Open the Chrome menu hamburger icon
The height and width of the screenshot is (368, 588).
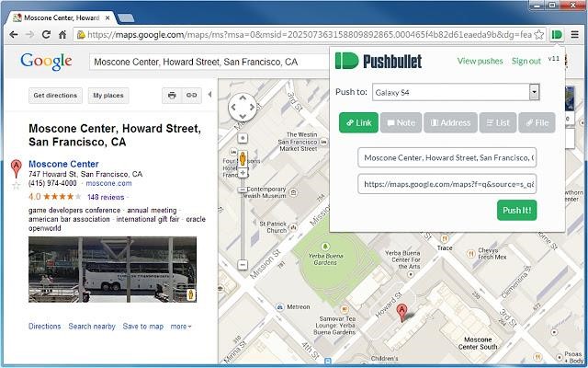tap(574, 35)
